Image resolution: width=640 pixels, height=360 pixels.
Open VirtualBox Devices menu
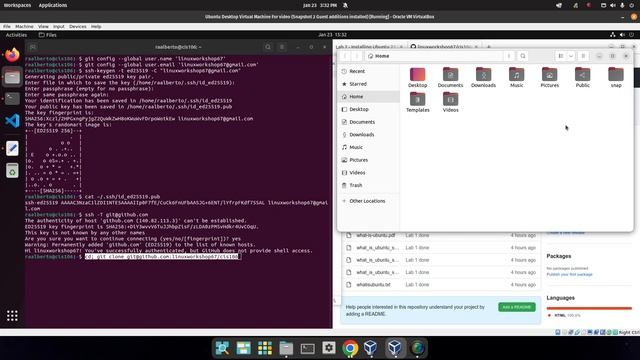pyautogui.click(x=78, y=26)
